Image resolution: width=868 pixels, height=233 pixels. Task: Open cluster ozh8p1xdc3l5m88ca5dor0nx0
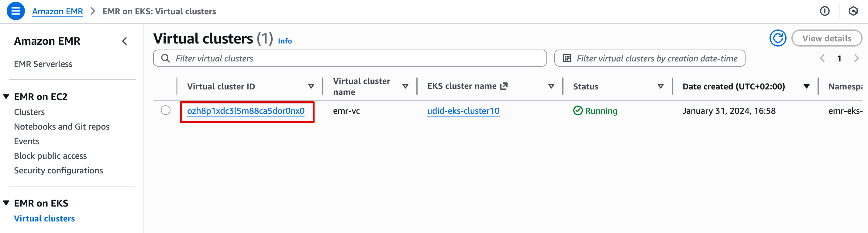[x=246, y=110]
